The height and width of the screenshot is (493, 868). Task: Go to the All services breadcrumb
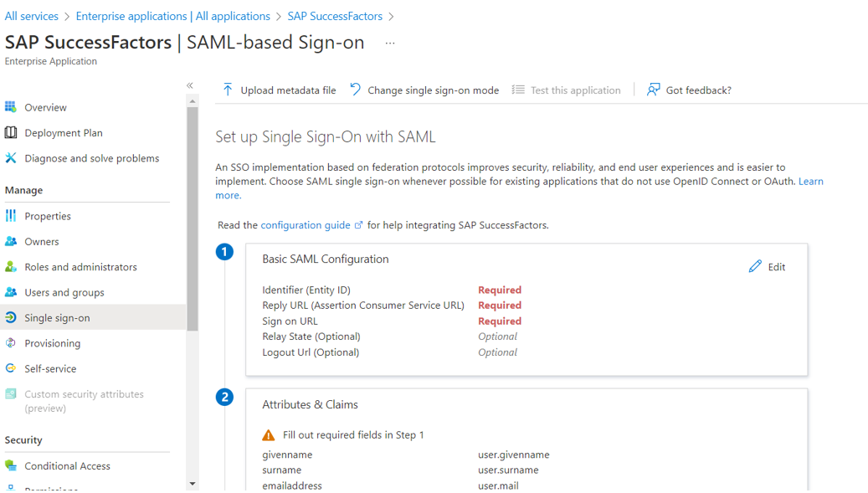point(32,16)
